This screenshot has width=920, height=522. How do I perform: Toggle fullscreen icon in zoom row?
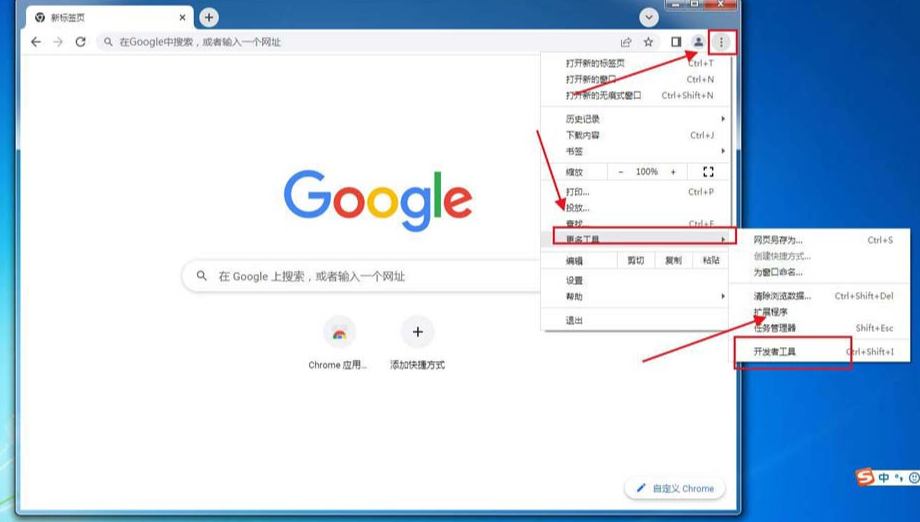[x=708, y=172]
